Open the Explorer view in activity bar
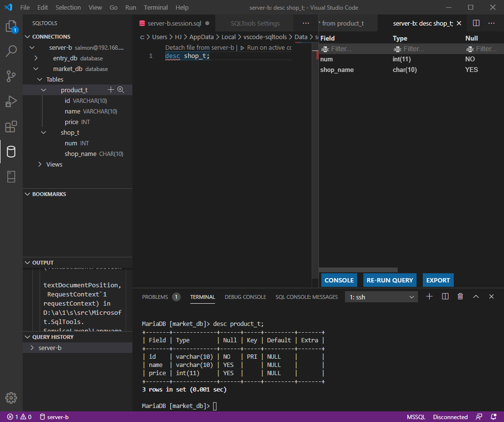 (11, 27)
